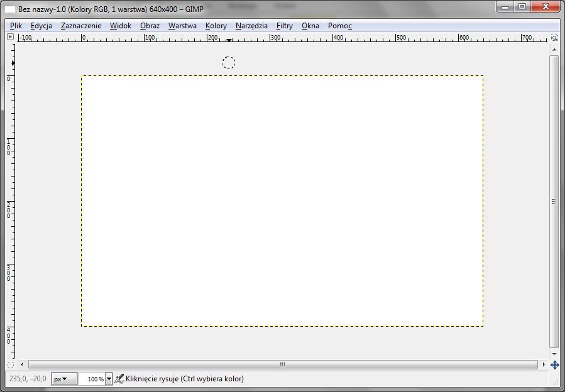Toggle Quick Mask button at bottom left
This screenshot has width=565, height=392.
coord(11,364)
